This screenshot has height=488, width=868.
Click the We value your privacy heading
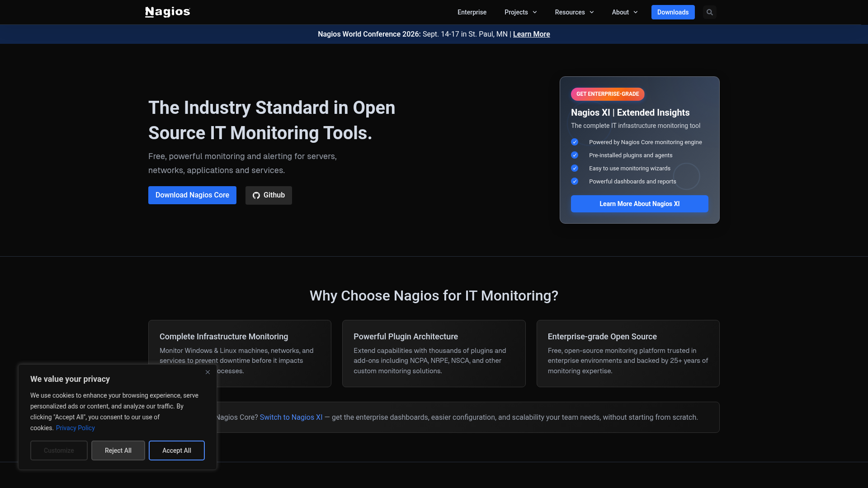[x=70, y=379]
